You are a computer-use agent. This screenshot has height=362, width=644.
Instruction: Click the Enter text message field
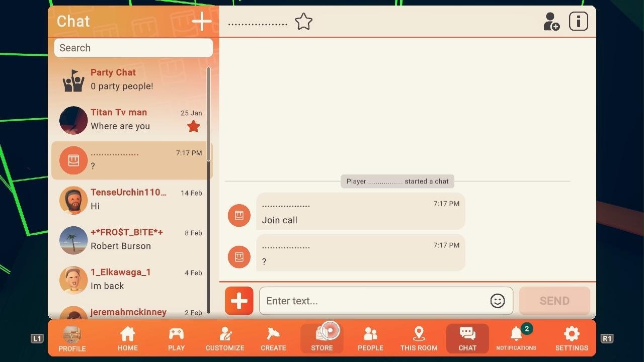(386, 301)
